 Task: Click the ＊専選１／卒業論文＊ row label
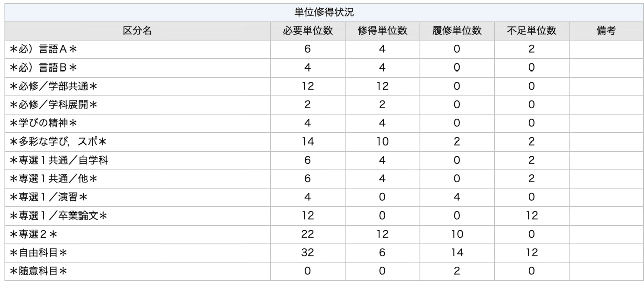[59, 216]
